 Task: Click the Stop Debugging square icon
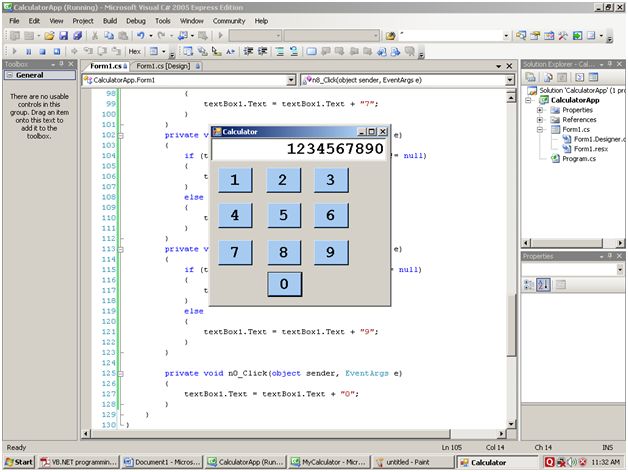tap(42, 50)
